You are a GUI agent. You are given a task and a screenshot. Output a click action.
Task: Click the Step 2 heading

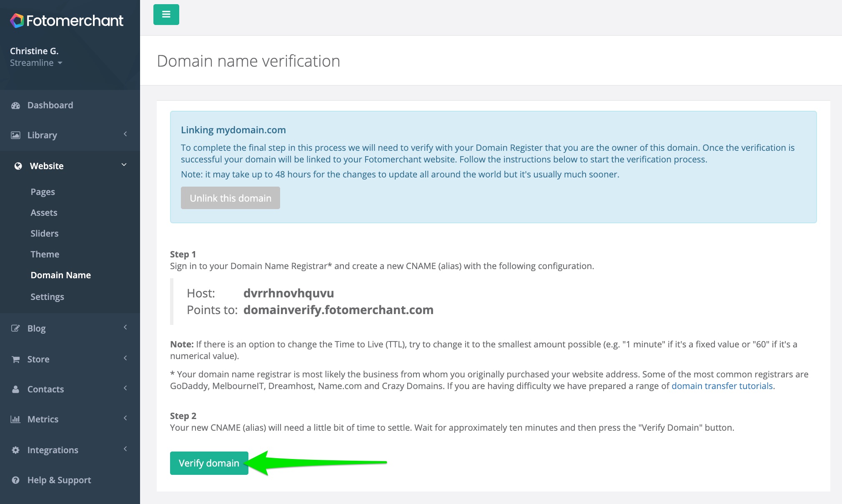[183, 416]
